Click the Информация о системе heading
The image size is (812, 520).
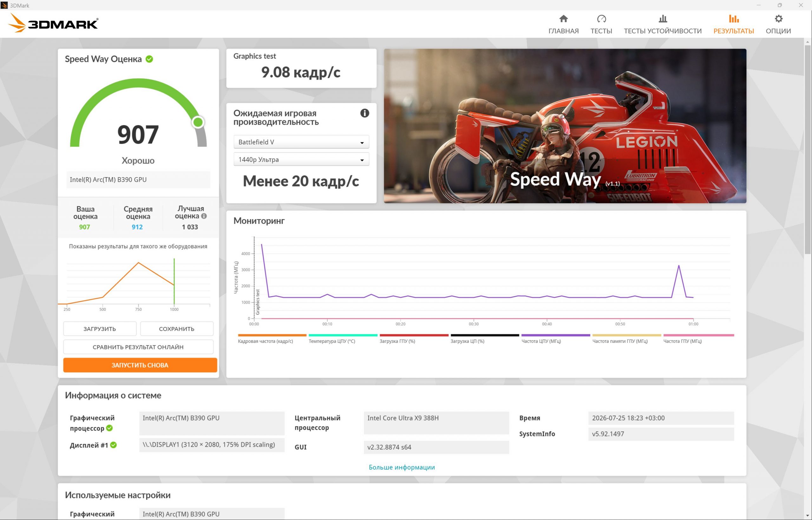pos(113,395)
